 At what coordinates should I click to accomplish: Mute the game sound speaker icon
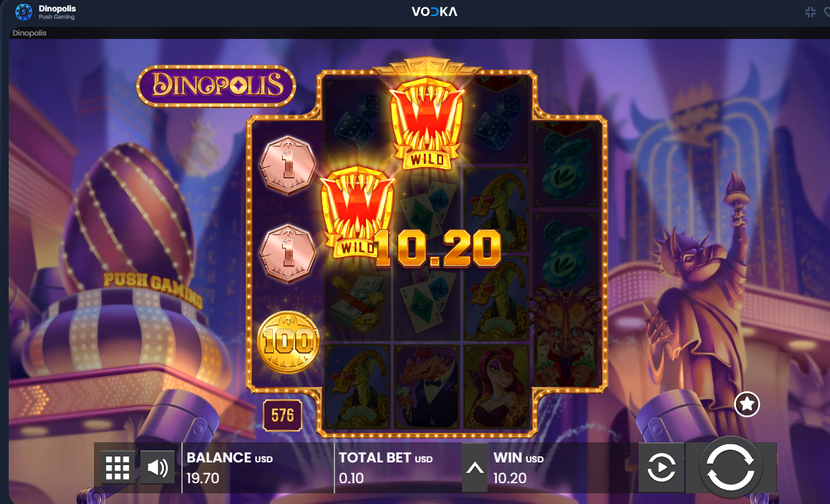[x=158, y=467]
